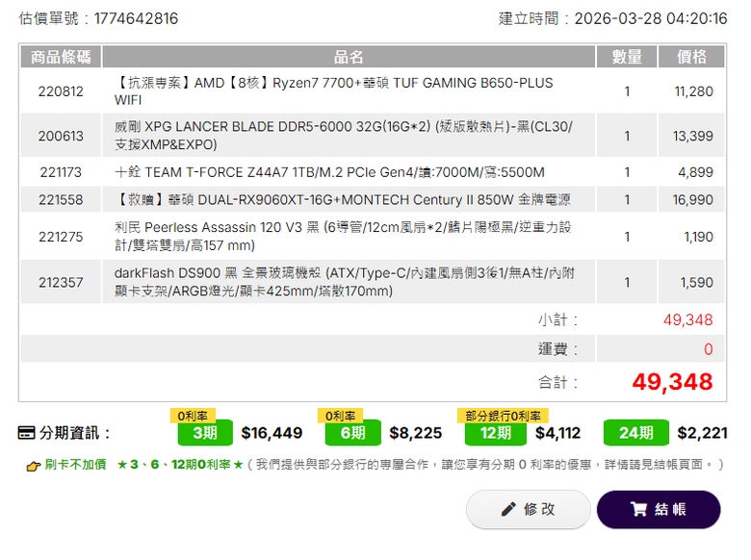
Task: Click the price 11,280
Action: point(693,91)
